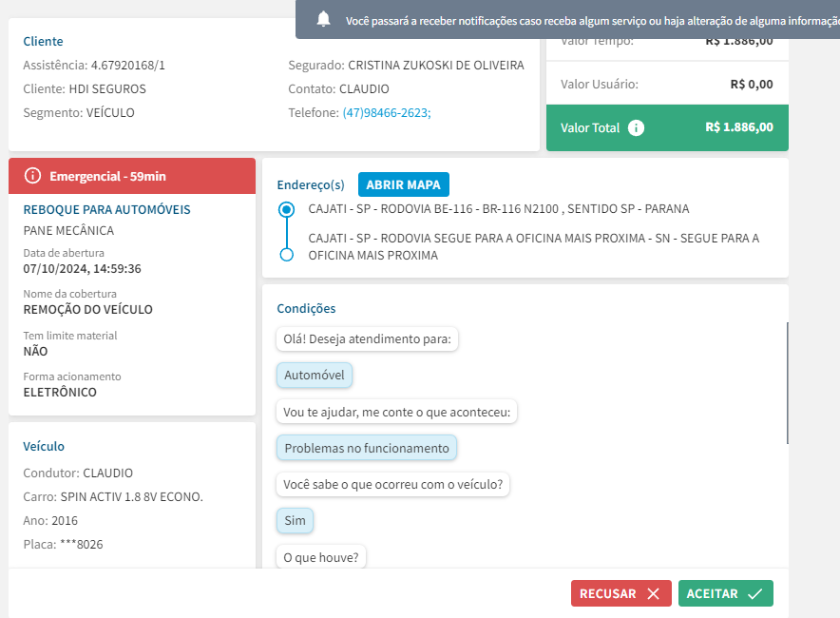
Task: Click the HDI SEGUROS client name
Action: point(107,89)
